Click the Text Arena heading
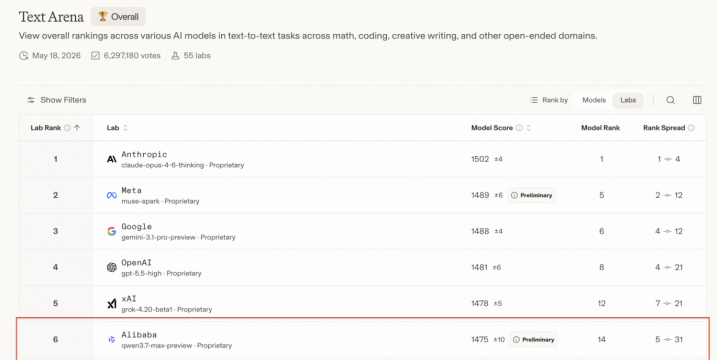The image size is (717, 360). (x=51, y=17)
